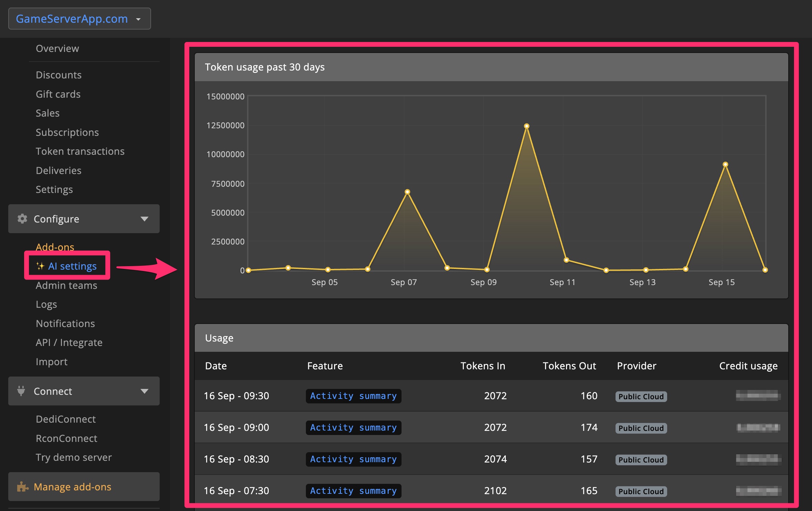Click Activity summary tag for 07:30 row
812x511 pixels.
pyautogui.click(x=353, y=491)
